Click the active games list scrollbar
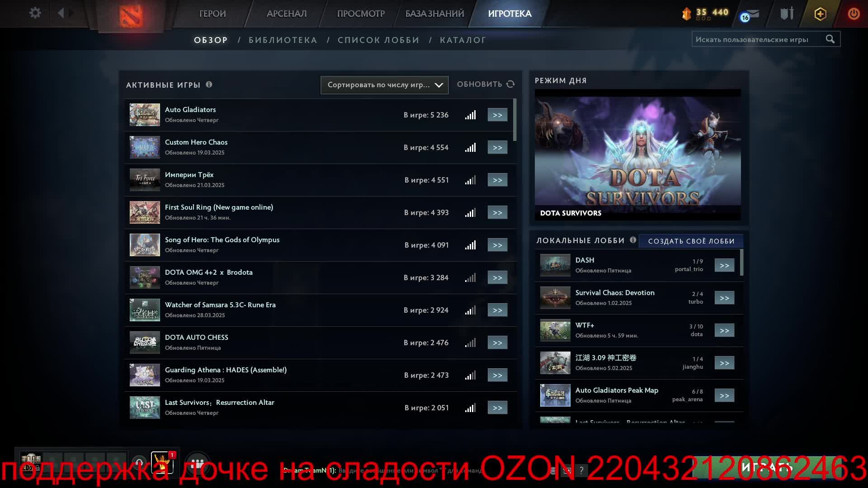 click(515, 119)
